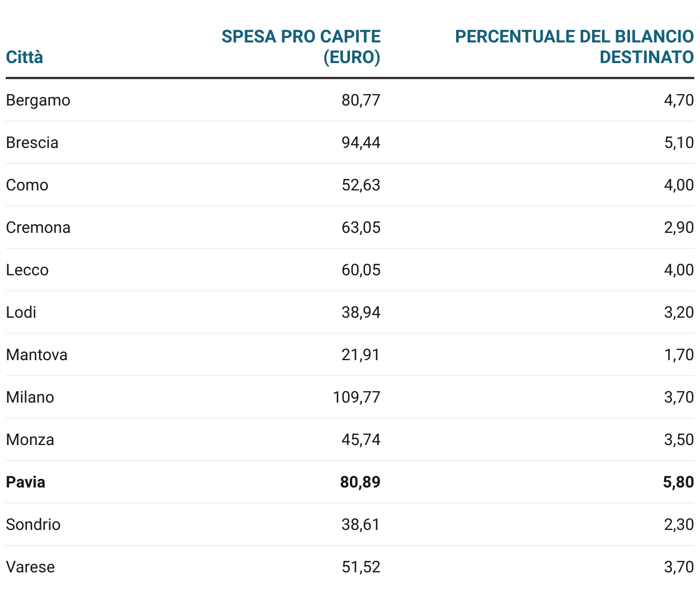Click the Lodi city name

(x=21, y=312)
